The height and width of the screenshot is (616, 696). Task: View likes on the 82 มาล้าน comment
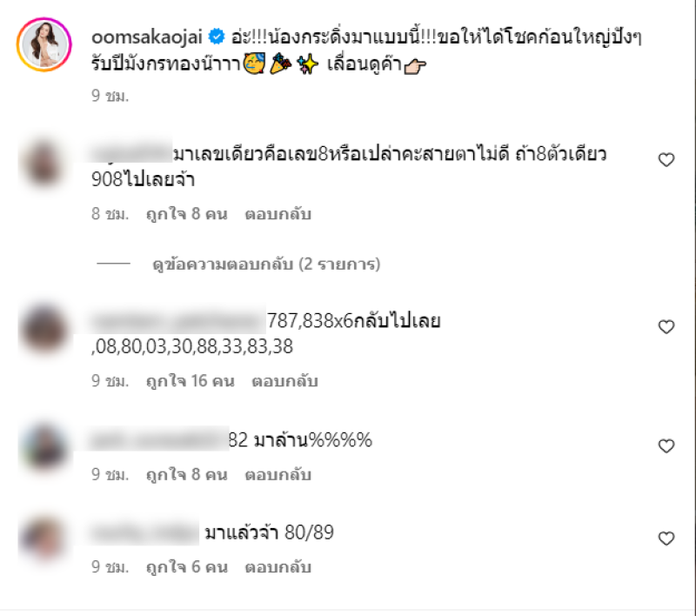[x=186, y=474]
